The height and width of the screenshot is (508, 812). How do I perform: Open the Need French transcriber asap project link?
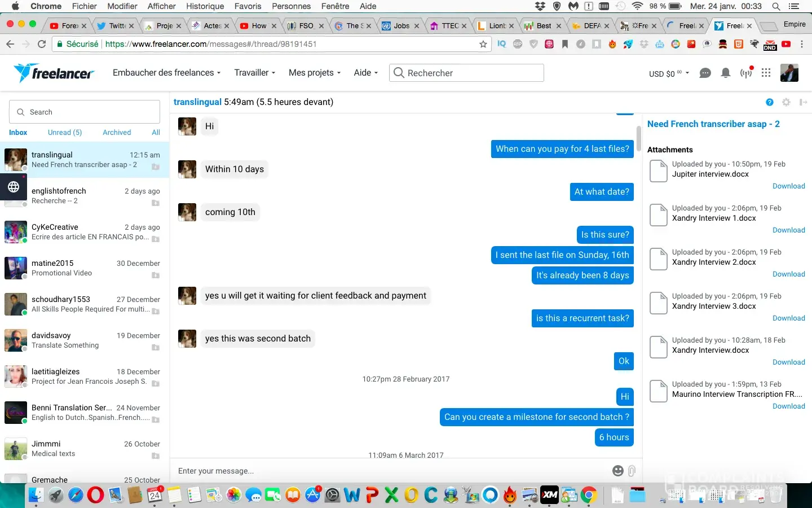pyautogui.click(x=713, y=124)
